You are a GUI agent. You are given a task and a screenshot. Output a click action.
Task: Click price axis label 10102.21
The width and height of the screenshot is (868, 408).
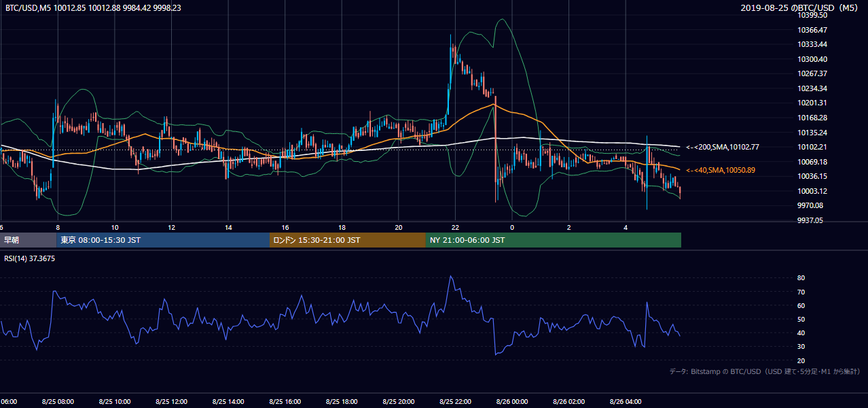812,147
